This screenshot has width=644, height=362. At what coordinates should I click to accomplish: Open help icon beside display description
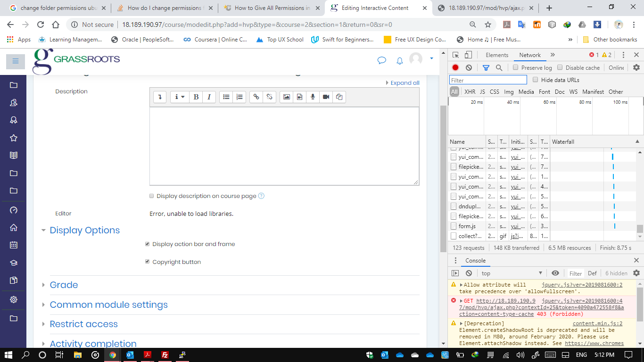[262, 196]
